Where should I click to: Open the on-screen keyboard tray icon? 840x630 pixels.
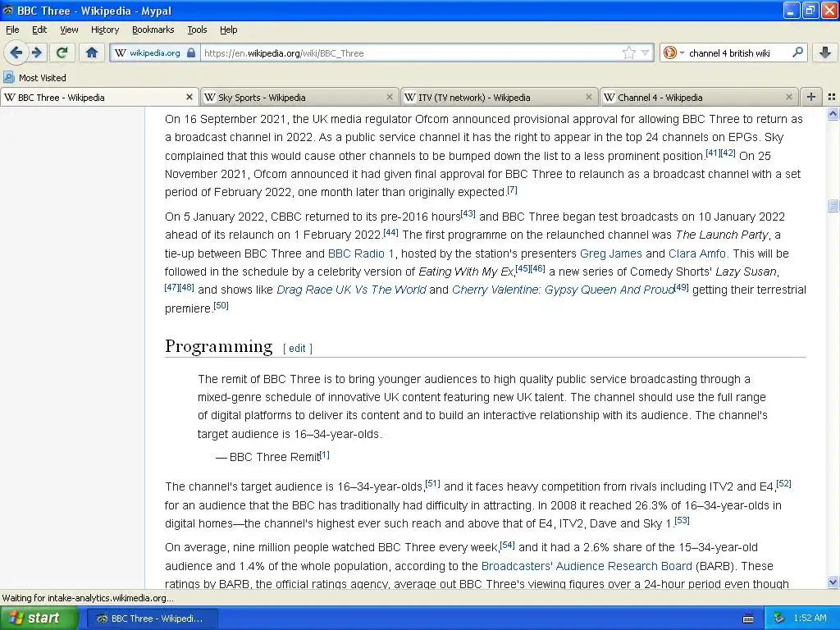pos(748,619)
